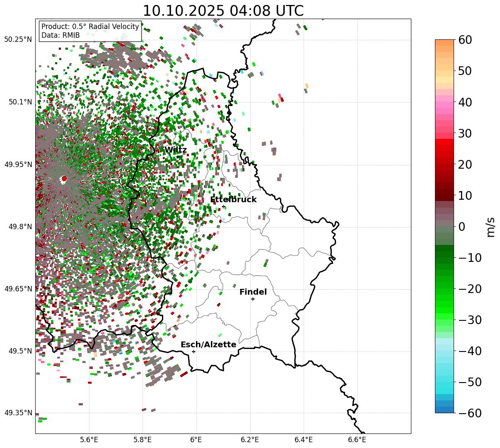The height and width of the screenshot is (448, 500).
Task: Click the red radar site marker
Action: pyautogui.click(x=64, y=179)
